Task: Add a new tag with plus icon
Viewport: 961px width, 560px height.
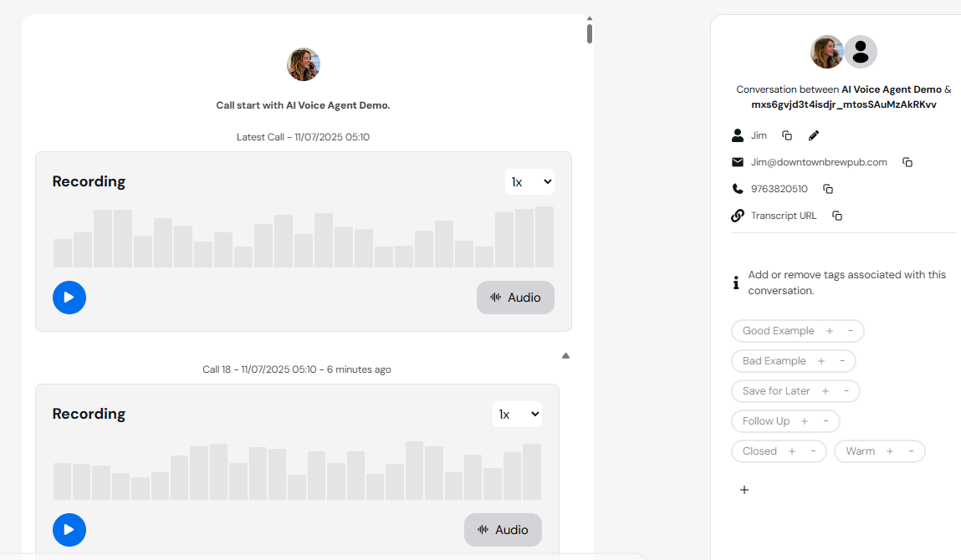Action: [x=744, y=490]
